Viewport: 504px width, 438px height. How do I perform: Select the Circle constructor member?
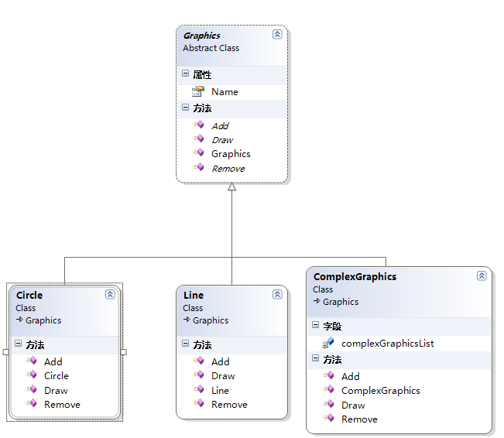(x=57, y=376)
